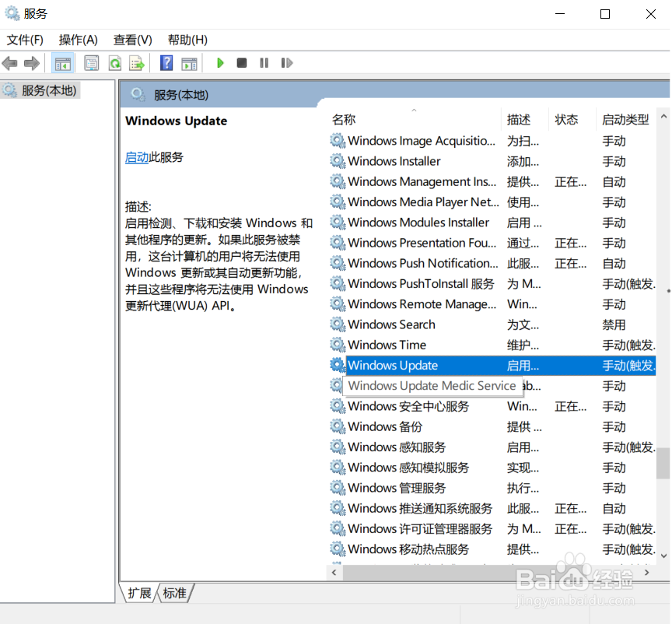Toggle the show/hide action pane icon
The width and height of the screenshot is (672, 624).
tap(189, 64)
